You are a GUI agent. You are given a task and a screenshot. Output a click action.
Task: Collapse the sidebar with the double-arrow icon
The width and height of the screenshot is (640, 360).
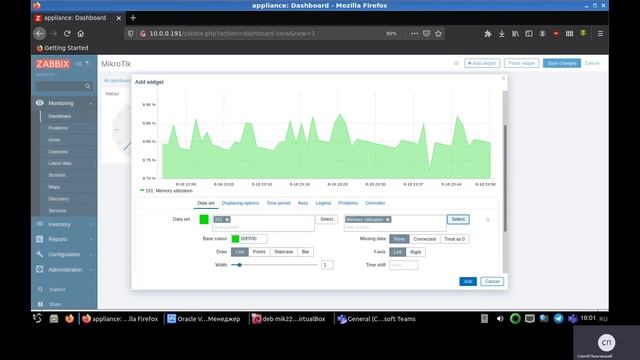tap(79, 64)
